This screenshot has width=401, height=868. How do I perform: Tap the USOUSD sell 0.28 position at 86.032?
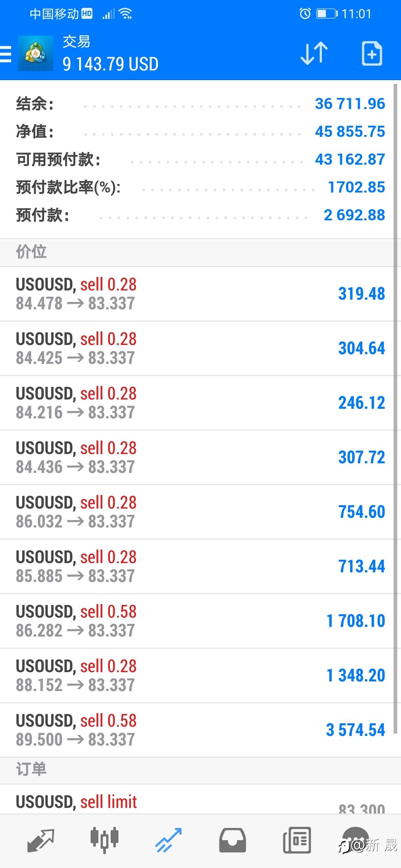(x=197, y=512)
